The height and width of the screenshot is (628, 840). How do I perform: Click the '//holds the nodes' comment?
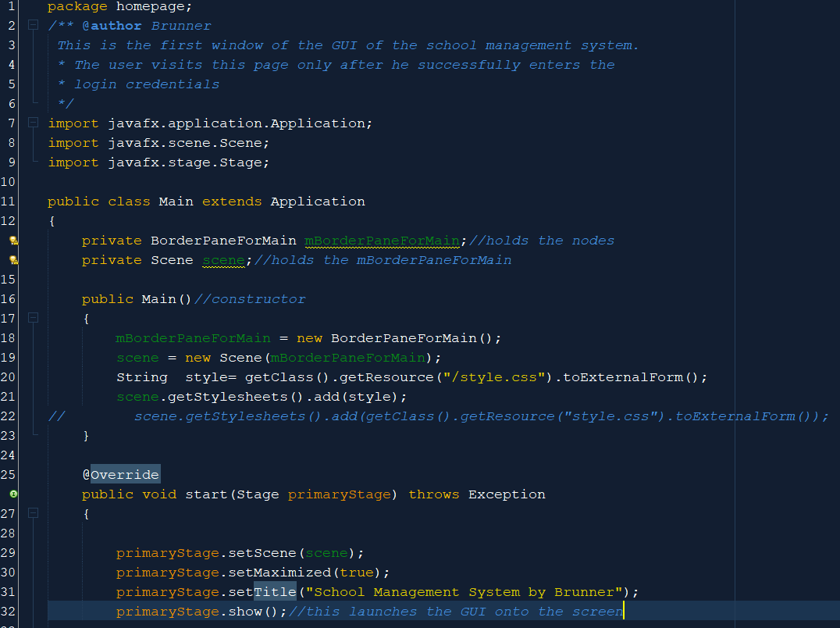(x=542, y=241)
